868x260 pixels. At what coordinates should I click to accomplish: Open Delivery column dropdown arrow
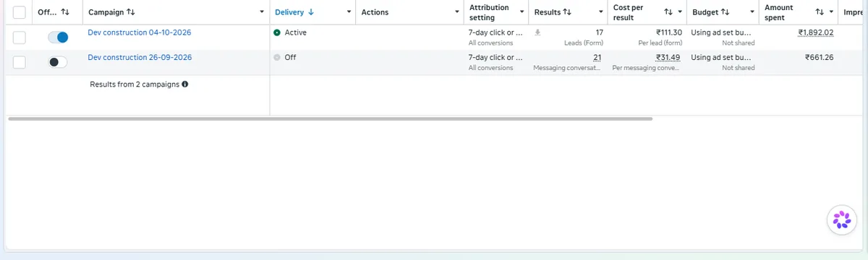coord(349,12)
